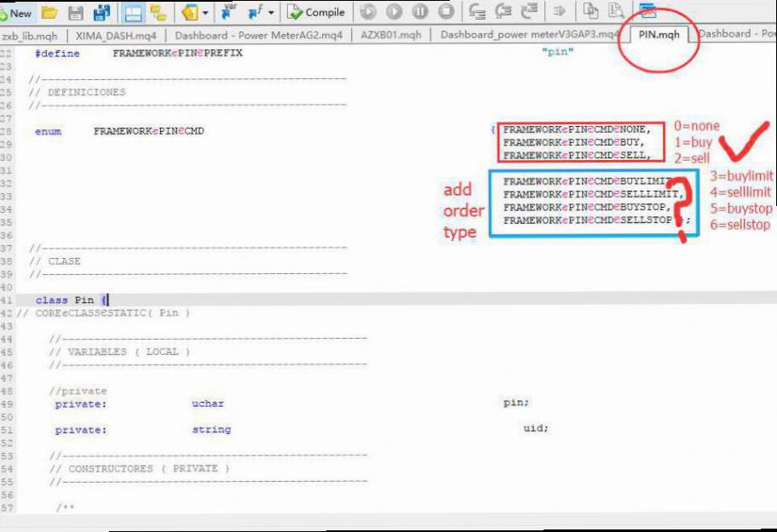Image resolution: width=777 pixels, height=532 pixels.
Task: Click the Step Out debug icon
Action: pos(530,13)
